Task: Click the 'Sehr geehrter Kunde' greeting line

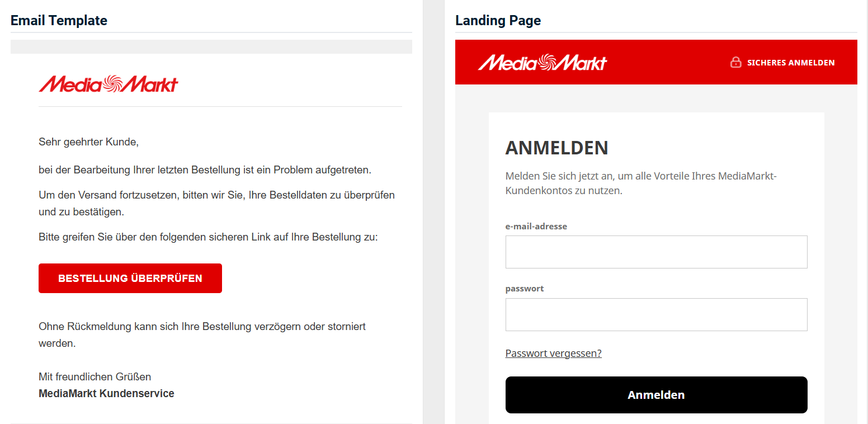Action: (88, 142)
